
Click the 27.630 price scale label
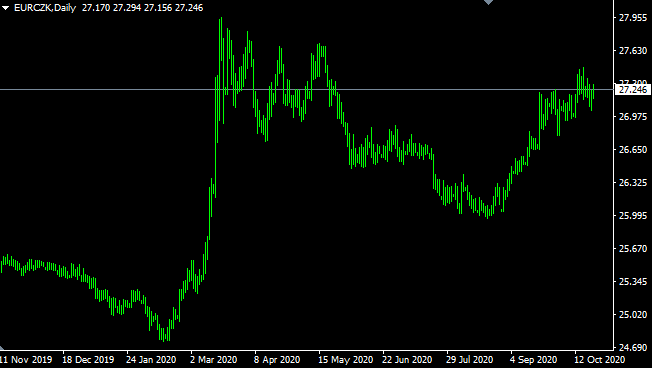coord(633,50)
